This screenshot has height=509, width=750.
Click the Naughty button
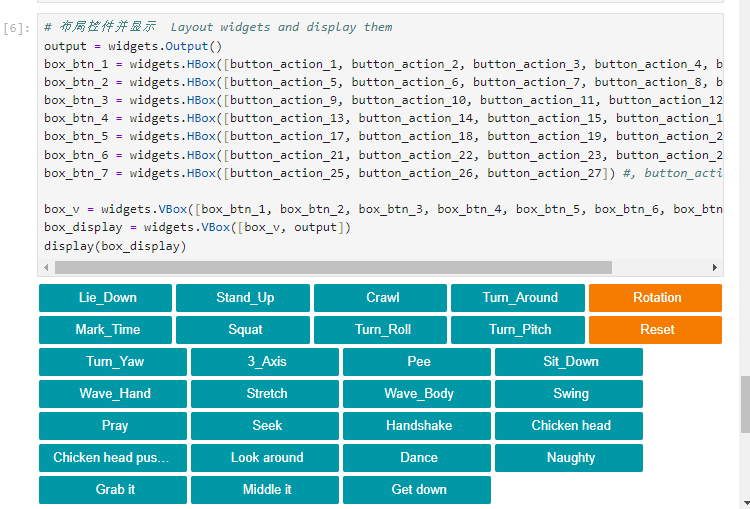click(569, 458)
